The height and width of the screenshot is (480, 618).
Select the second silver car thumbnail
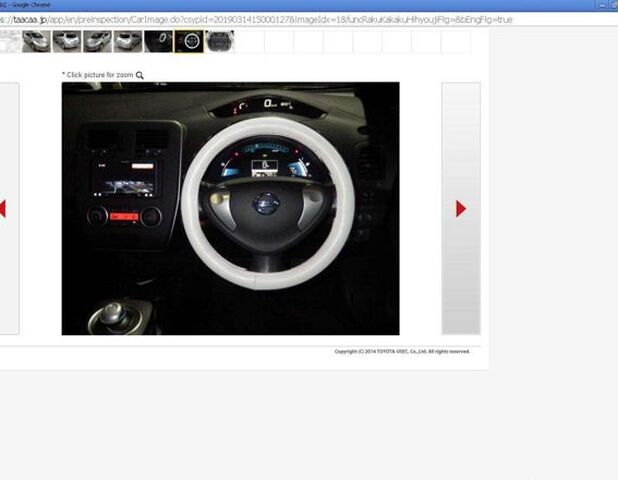coord(67,41)
